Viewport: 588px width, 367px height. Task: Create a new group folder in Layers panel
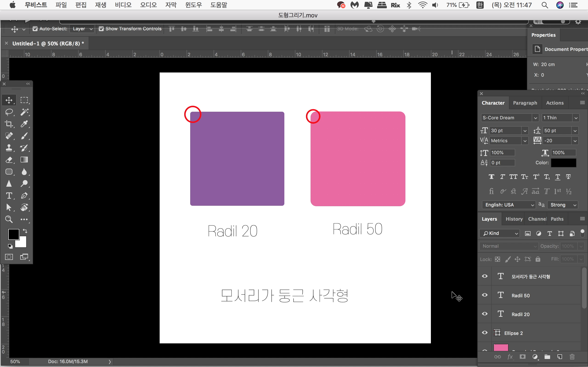547,356
